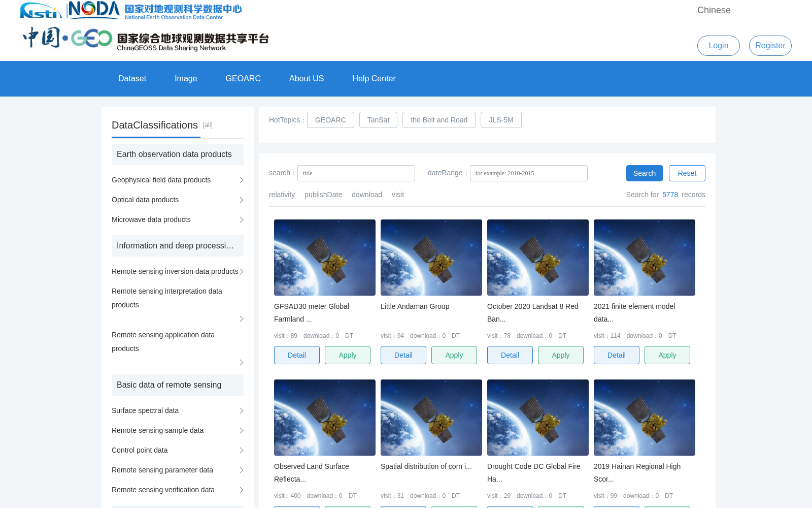Open 2019 Hainan Regional High Score thumbnail
The image size is (812, 508).
645,418
